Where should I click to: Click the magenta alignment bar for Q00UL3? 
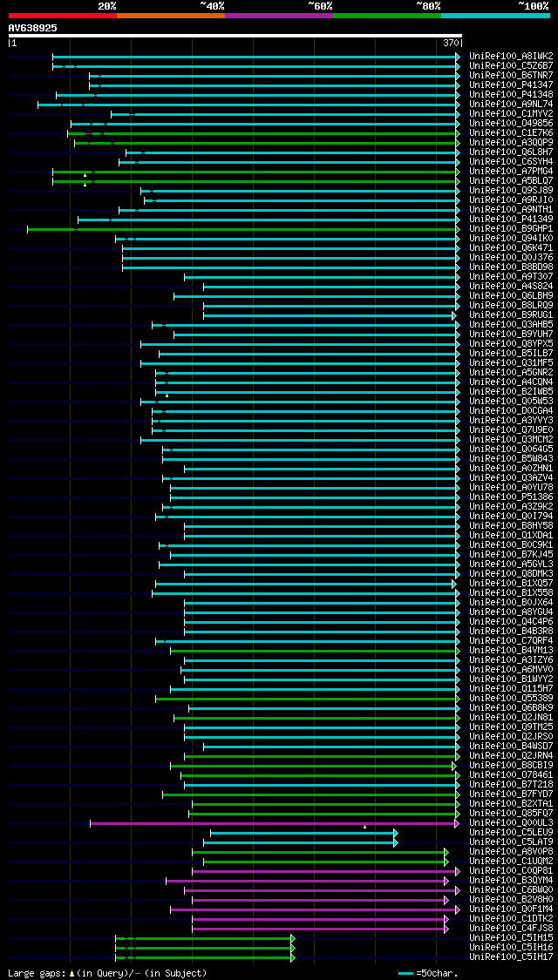pos(274,824)
